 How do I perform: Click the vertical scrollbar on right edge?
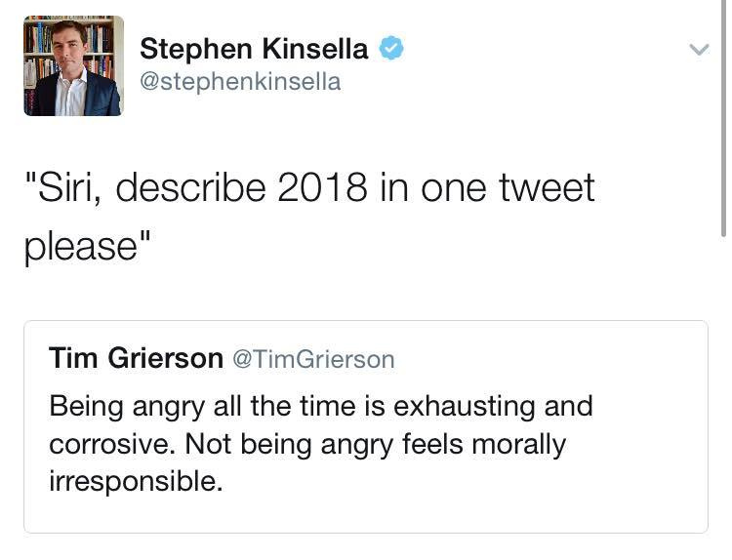723,117
